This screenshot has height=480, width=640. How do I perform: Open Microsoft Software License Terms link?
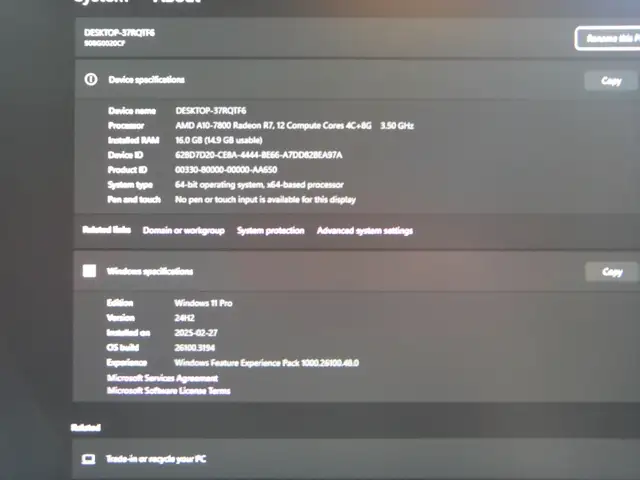[x=169, y=391]
